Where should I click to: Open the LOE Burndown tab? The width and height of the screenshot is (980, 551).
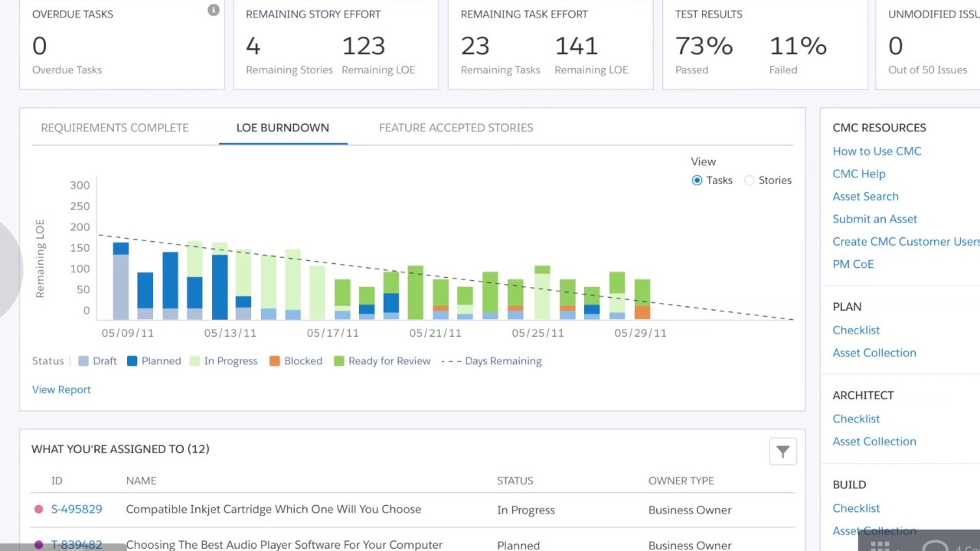[x=283, y=127]
